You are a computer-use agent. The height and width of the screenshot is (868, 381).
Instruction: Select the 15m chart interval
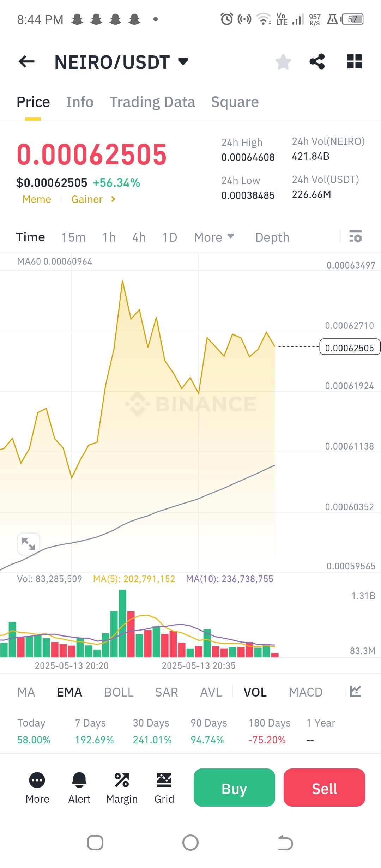pos(74,237)
